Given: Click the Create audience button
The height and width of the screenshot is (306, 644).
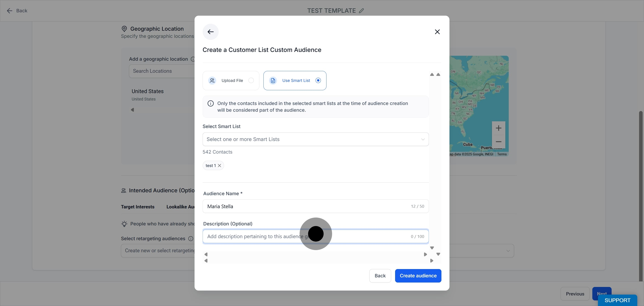Looking at the screenshot, I should pyautogui.click(x=418, y=276).
